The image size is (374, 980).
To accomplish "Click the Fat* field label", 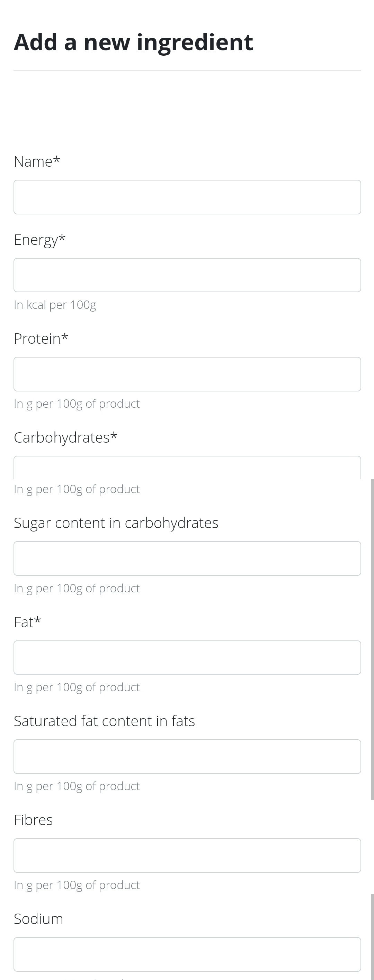I will [x=27, y=621].
